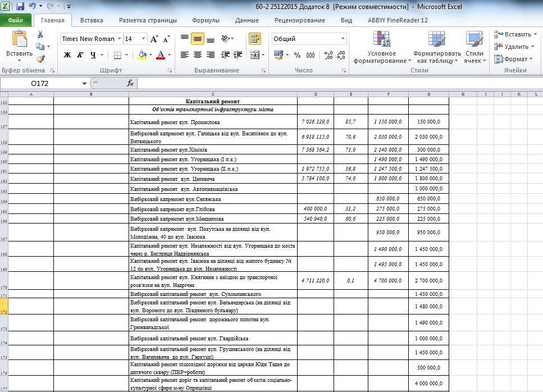Cut selection with the scissors icon
The image size is (543, 392).
click(40, 34)
